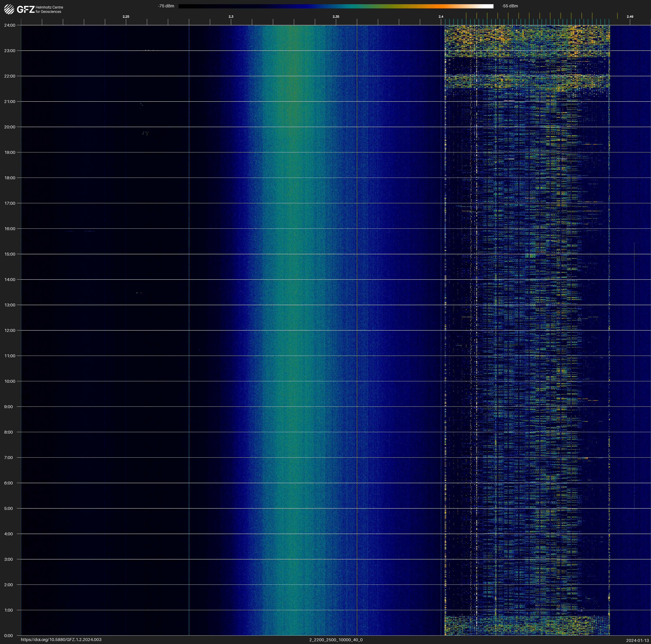The image size is (651, 644).
Task: Click the 3:00 time axis label
Action: click(x=8, y=559)
